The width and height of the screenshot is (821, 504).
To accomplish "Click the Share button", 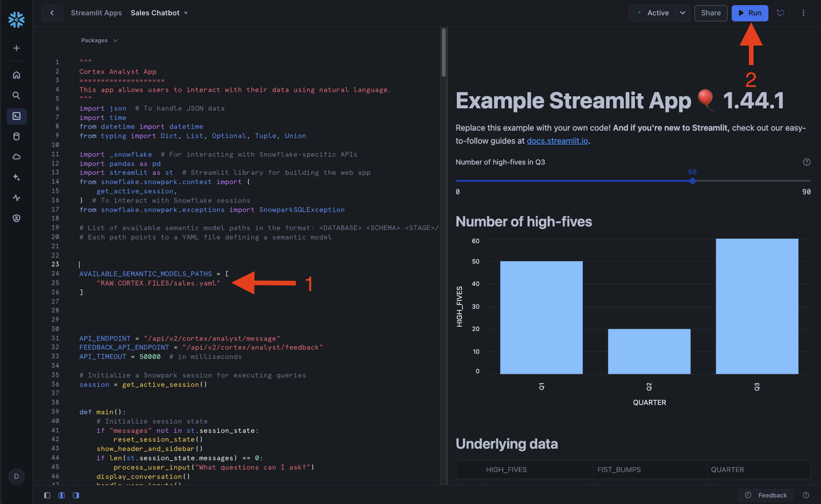I will coord(711,13).
